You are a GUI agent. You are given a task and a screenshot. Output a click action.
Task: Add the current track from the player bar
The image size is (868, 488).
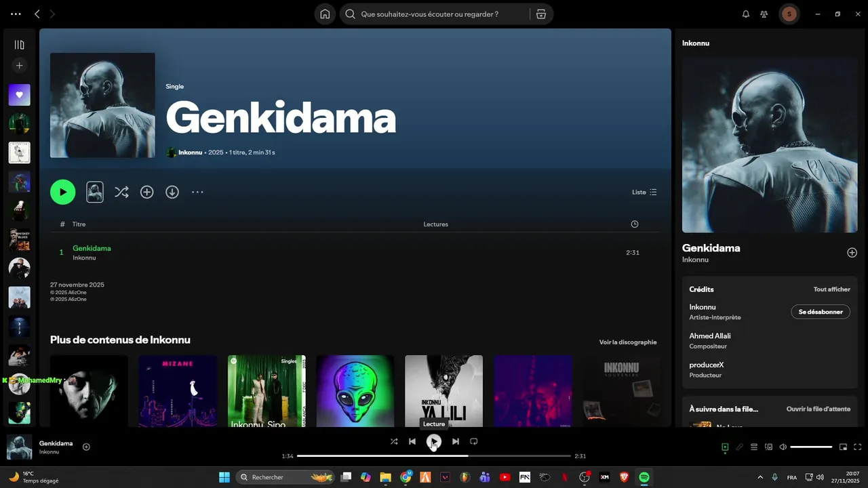pos(86,447)
